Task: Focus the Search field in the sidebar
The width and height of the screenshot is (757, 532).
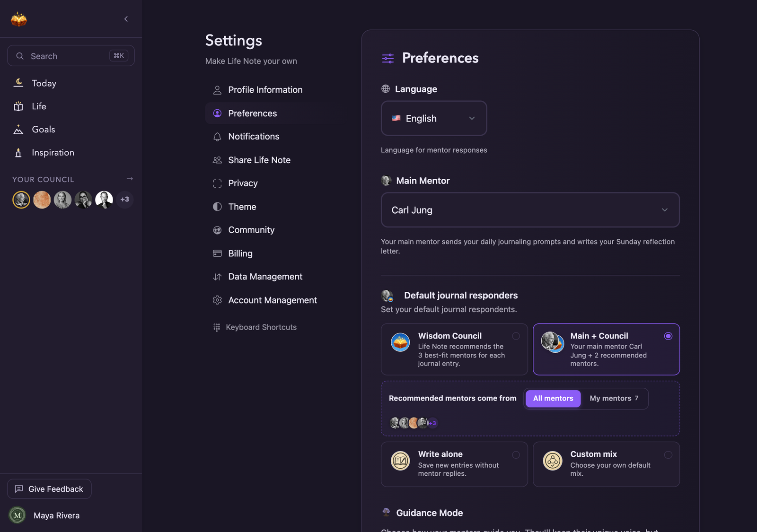Action: [x=71, y=56]
